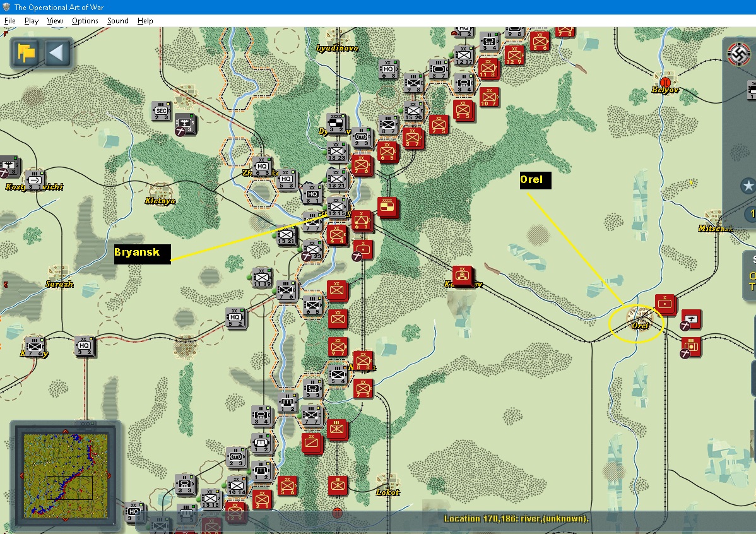Click the minimap overview thumbnail
The height and width of the screenshot is (534, 756).
pyautogui.click(x=65, y=476)
